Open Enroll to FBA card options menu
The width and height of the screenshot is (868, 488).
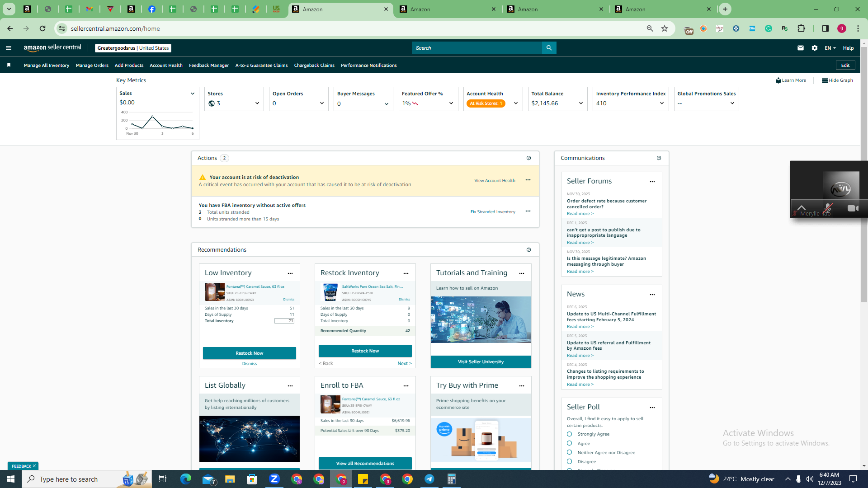click(406, 386)
